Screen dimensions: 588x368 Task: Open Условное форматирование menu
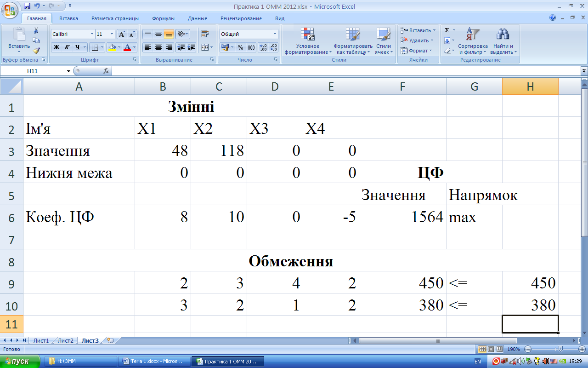tap(308, 41)
